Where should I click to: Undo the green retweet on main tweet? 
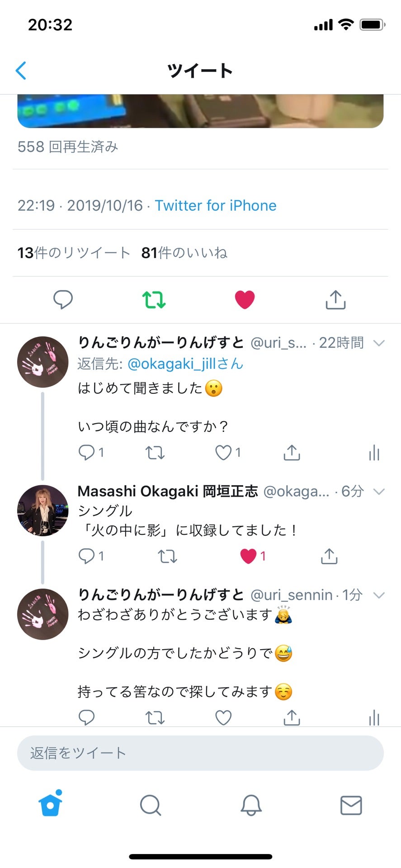154,299
